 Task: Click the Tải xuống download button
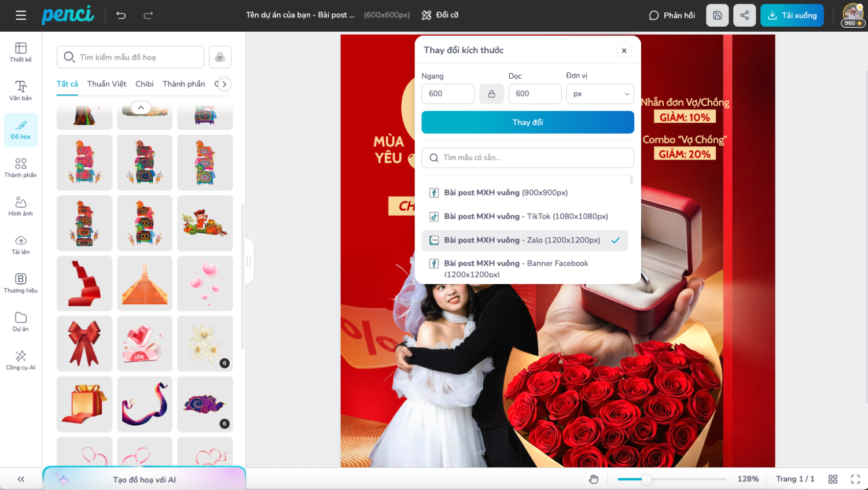click(x=792, y=16)
